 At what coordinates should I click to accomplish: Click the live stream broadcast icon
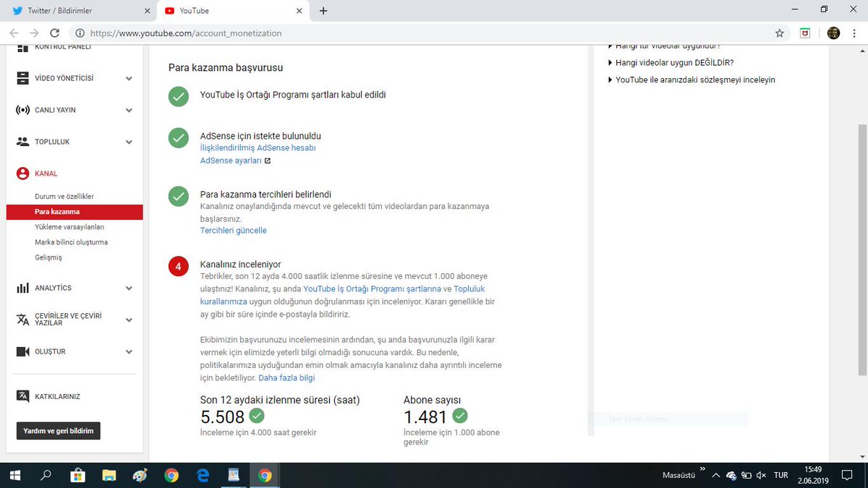coord(22,110)
